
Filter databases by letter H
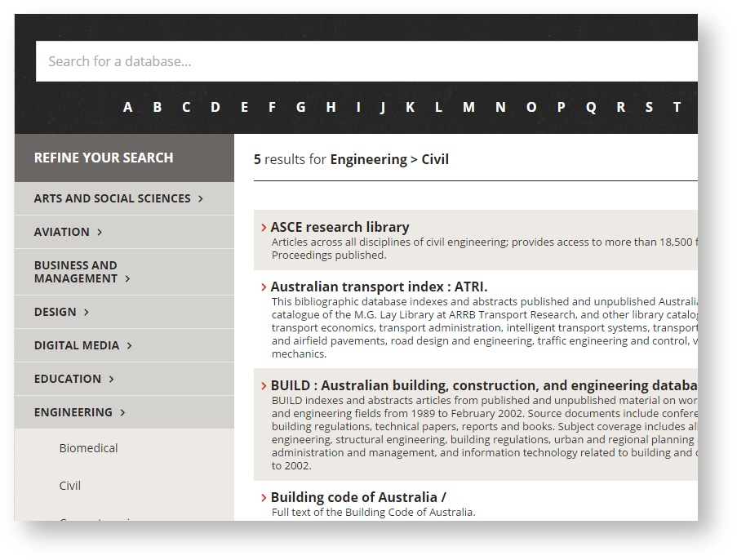click(331, 107)
